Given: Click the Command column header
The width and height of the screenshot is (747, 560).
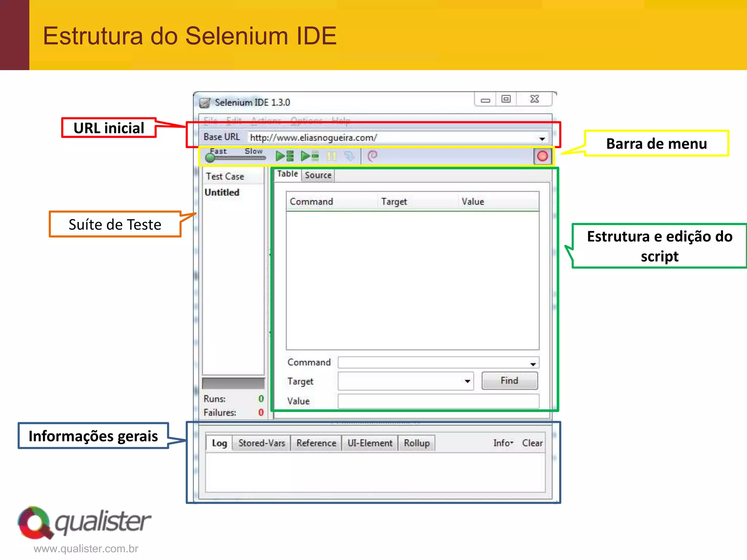Looking at the screenshot, I should (x=332, y=202).
